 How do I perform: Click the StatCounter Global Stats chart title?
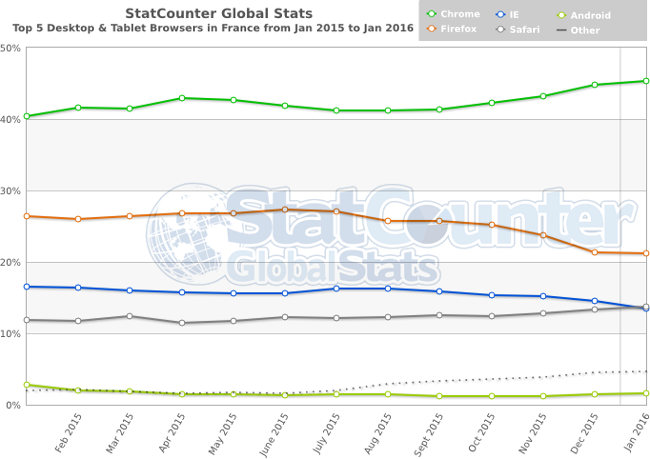click(219, 14)
